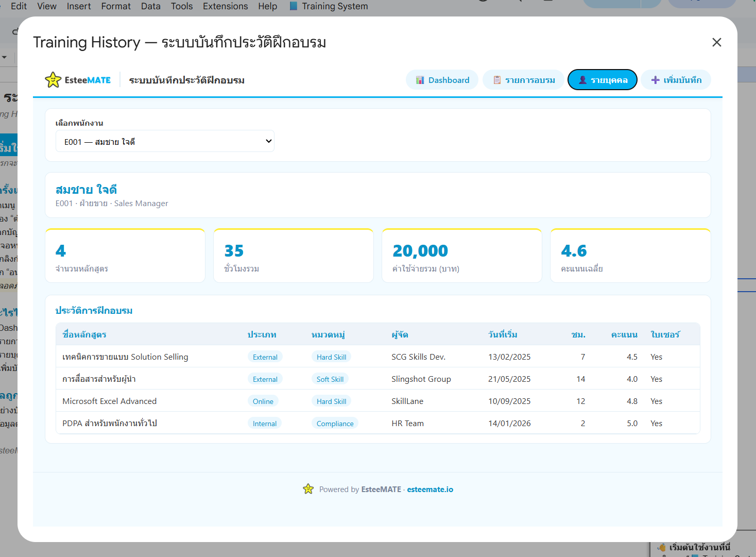Click the date 21/05/2025

(x=509, y=379)
